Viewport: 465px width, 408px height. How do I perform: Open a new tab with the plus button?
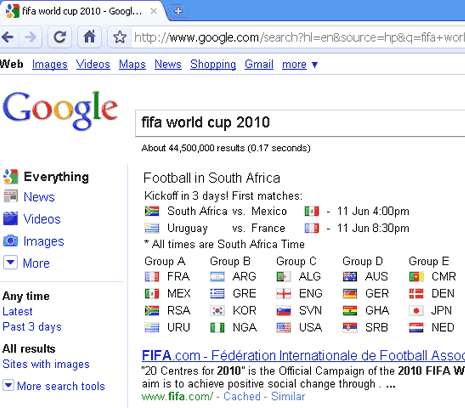178,11
